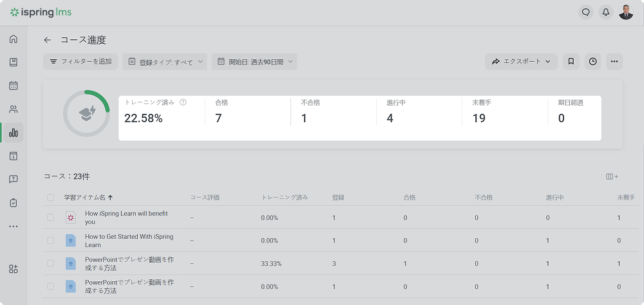Expand the 登録タイプ: すべて dropdown
Viewport: 644px width, 305px height.
pos(165,62)
